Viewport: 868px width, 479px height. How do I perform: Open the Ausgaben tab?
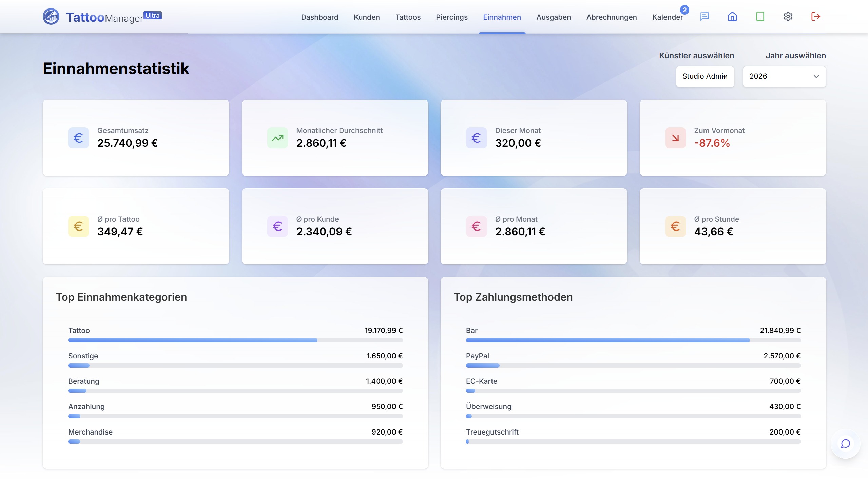coord(554,17)
